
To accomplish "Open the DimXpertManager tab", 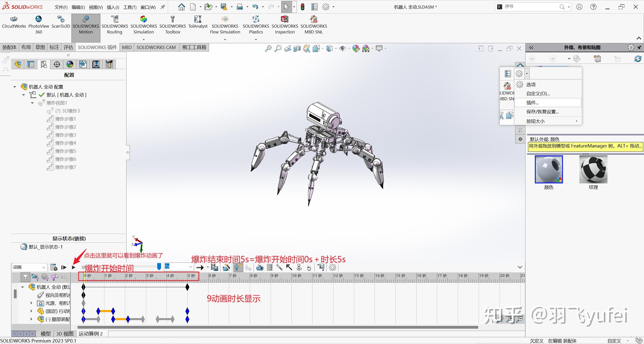I will pos(57,64).
